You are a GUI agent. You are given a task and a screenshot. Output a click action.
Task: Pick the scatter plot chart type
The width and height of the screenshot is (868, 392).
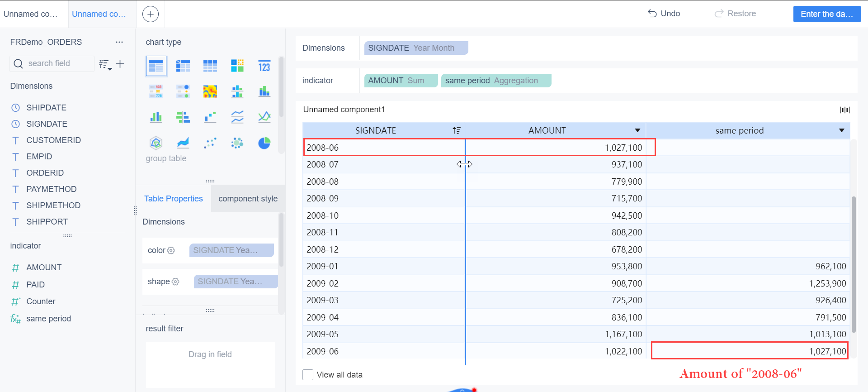pyautogui.click(x=210, y=143)
